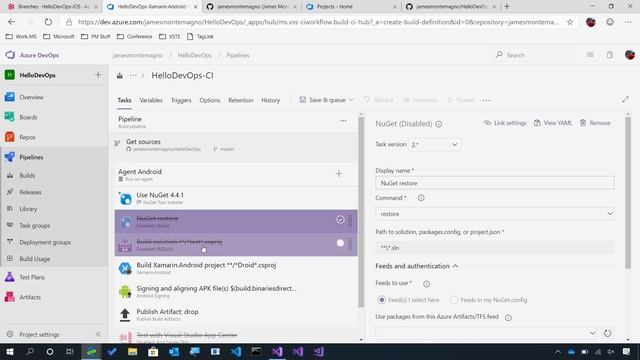The height and width of the screenshot is (360, 640).
Task: Add a task to Agent Android
Action: click(339, 174)
